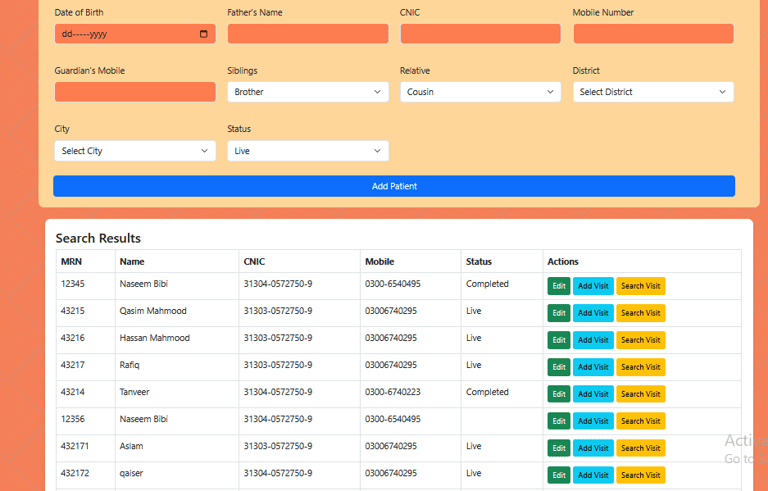The height and width of the screenshot is (491, 768).
Task: Search Visit for MRN 12356
Action: 641,421
